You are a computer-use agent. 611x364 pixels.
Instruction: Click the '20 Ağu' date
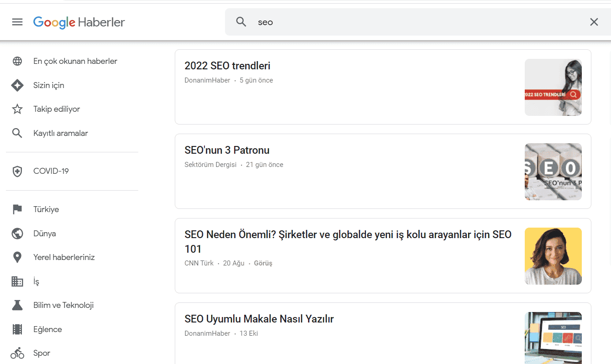[x=234, y=263]
